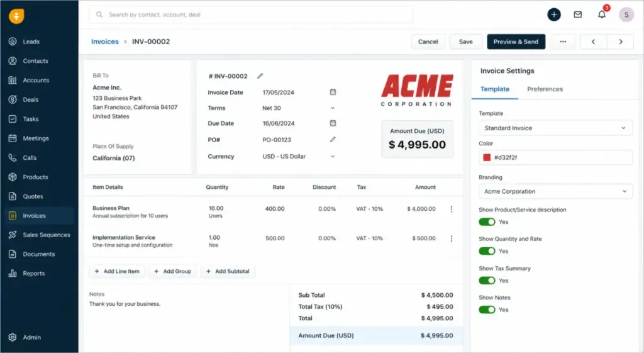Click the PO-00123 value
Viewport: 644px width, 353px height.
point(277,140)
